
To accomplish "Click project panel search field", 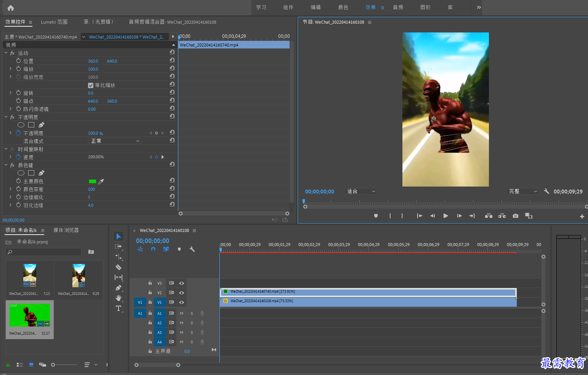I will (43, 252).
